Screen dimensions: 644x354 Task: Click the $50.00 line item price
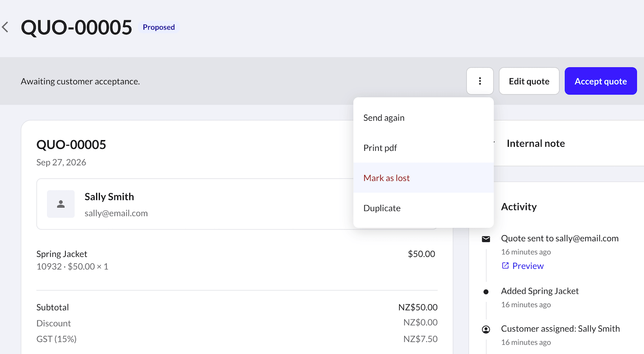[421, 254]
